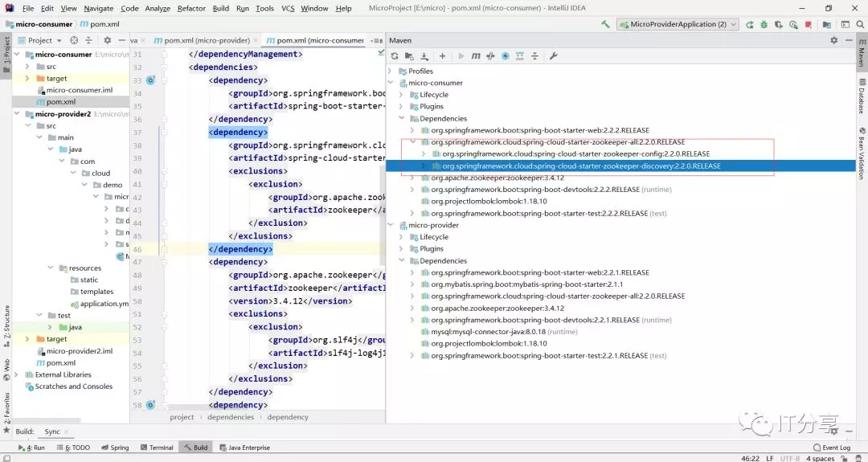Collapse micro-provider Dependencies node
Image resolution: width=868 pixels, height=462 pixels.
tap(401, 260)
